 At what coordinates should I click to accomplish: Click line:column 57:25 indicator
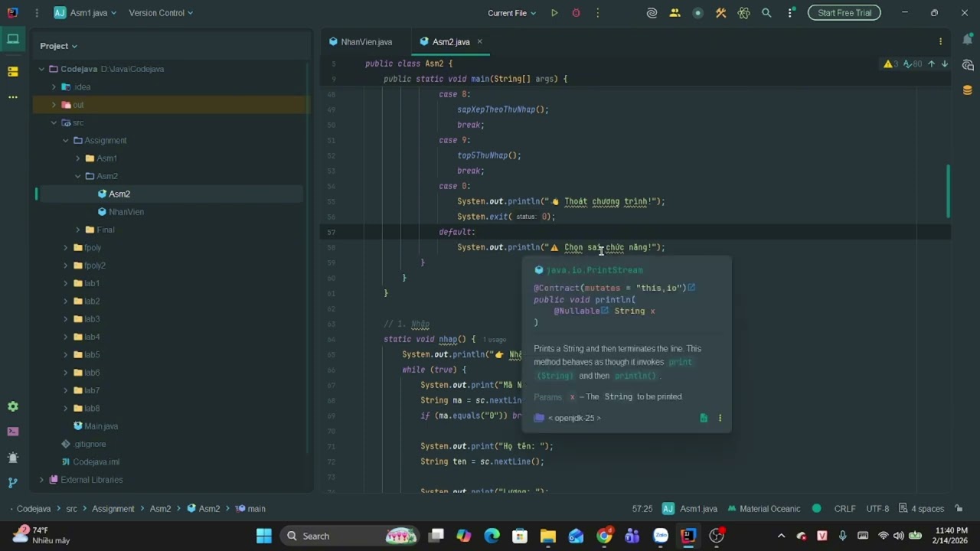tap(642, 509)
